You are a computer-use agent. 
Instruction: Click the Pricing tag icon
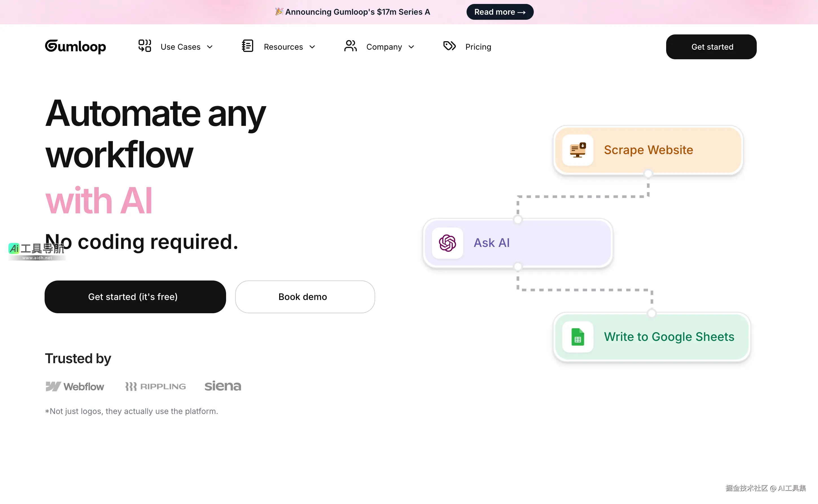click(449, 46)
